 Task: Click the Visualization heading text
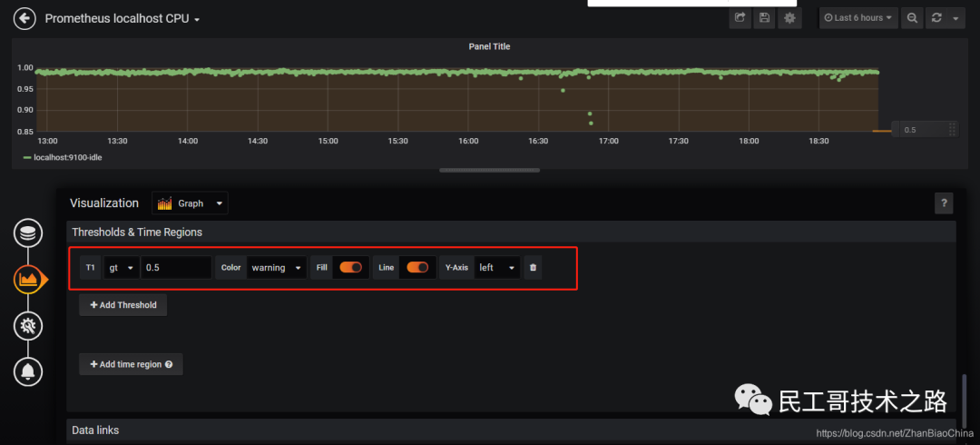104,203
